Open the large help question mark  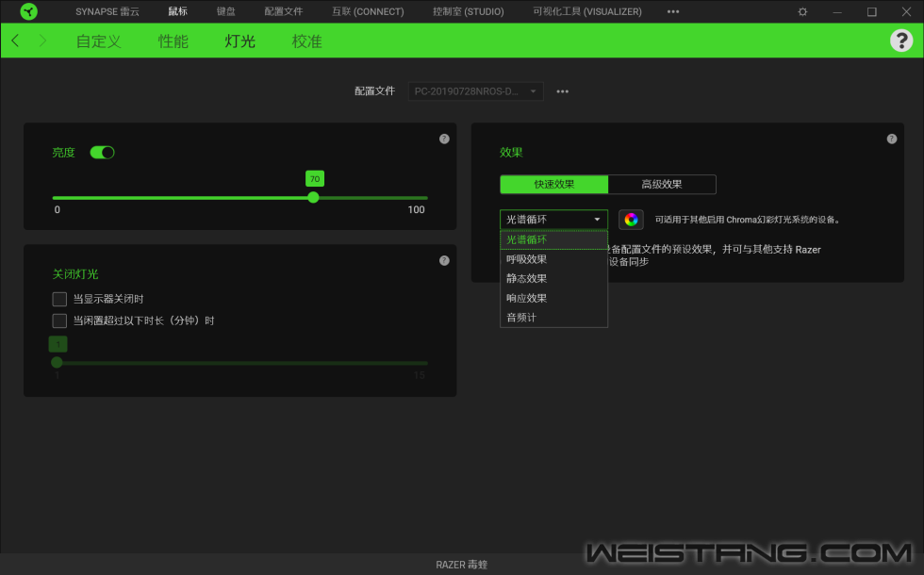[901, 41]
